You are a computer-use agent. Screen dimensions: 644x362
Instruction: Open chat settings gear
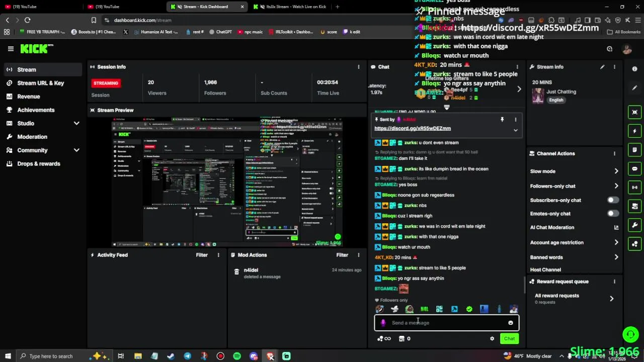pyautogui.click(x=492, y=339)
